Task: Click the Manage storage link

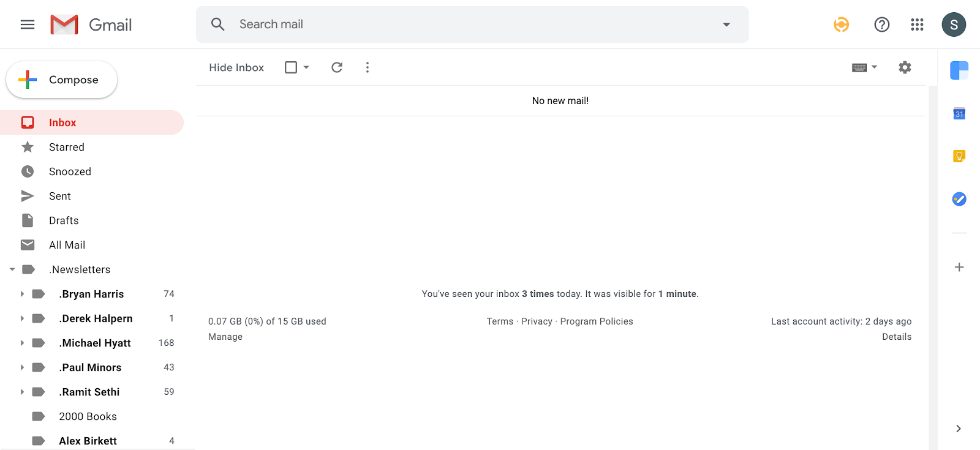Action: [x=225, y=337]
